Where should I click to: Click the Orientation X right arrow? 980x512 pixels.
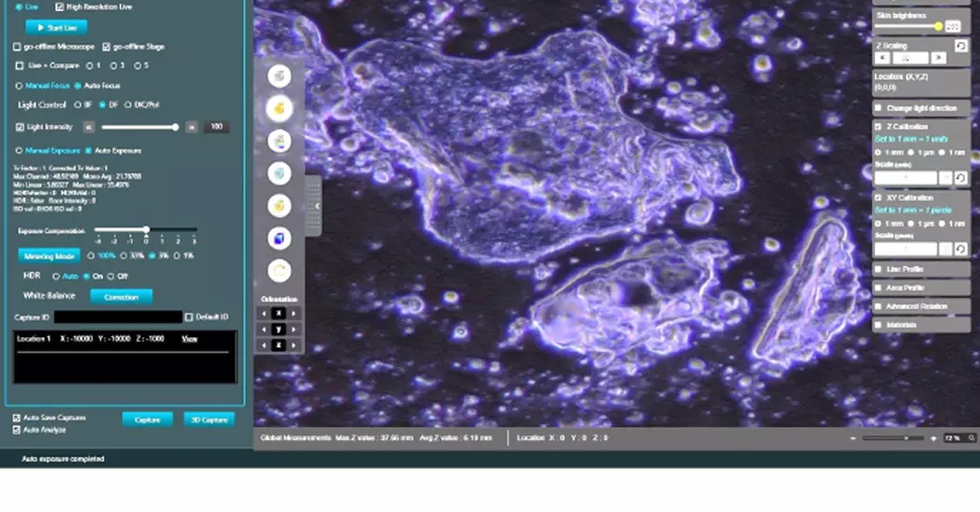(x=295, y=314)
